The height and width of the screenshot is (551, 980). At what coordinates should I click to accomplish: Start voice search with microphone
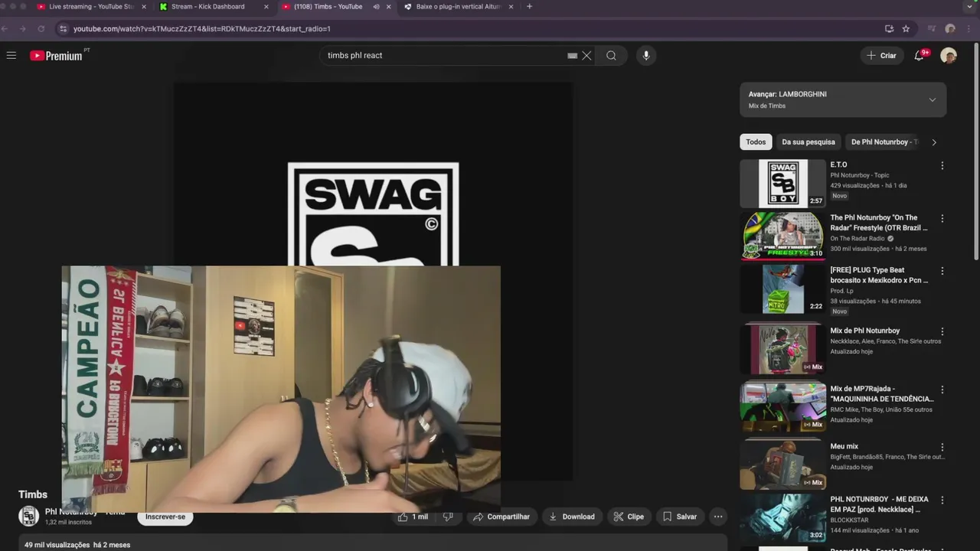coord(646,55)
